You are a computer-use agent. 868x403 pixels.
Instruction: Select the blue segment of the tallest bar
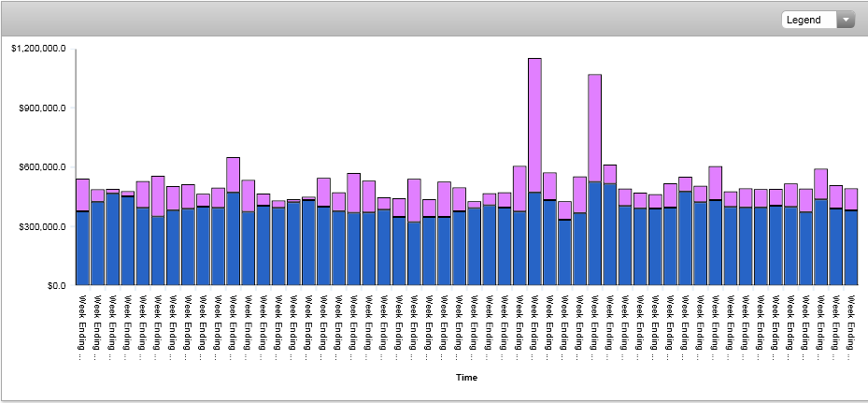(x=534, y=238)
